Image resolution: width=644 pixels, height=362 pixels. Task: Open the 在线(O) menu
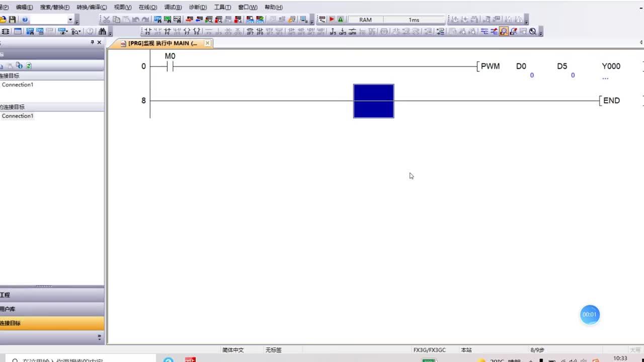click(147, 7)
